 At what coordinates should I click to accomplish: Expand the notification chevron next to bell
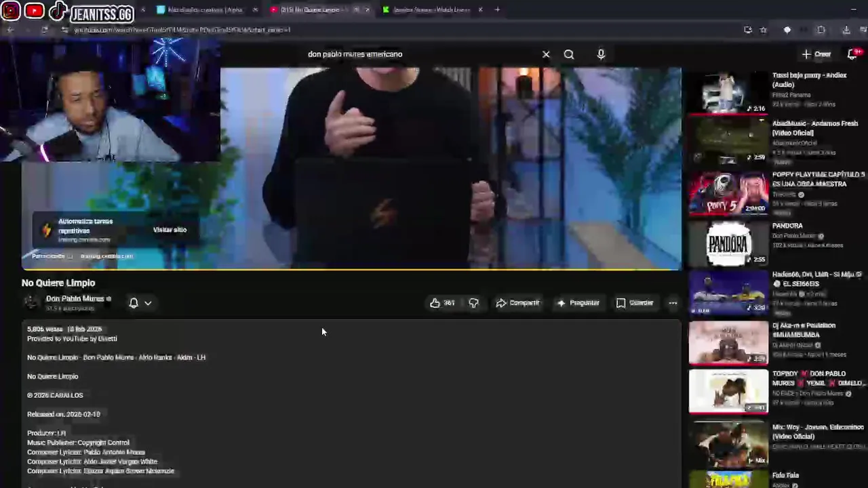point(148,303)
